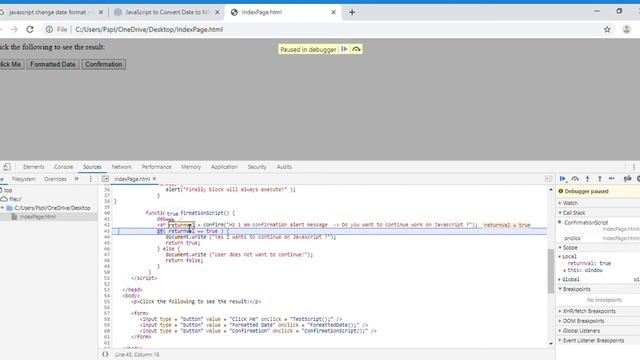Toggle the debugger sidebar icon
640x360 pixels.
548,179
